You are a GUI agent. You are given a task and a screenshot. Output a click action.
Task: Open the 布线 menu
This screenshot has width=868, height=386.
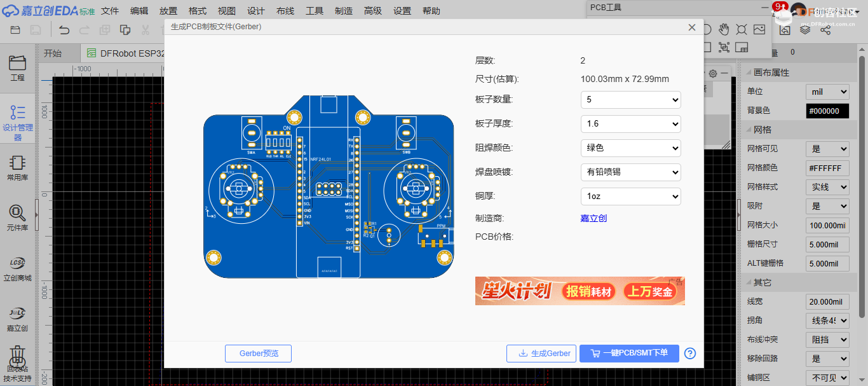tap(285, 10)
